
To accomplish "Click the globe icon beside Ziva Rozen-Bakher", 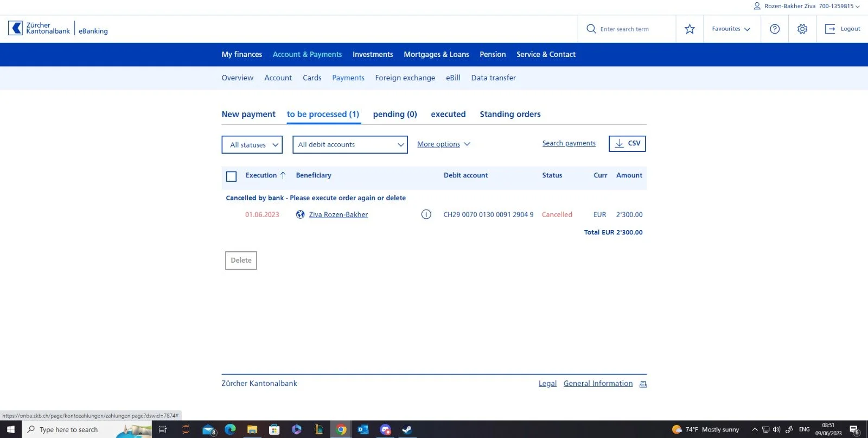I will point(300,214).
